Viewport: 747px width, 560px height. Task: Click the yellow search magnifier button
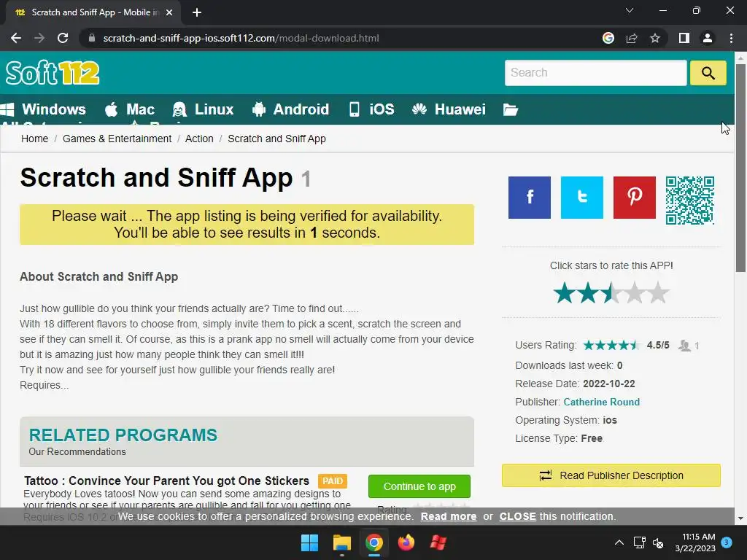click(708, 73)
